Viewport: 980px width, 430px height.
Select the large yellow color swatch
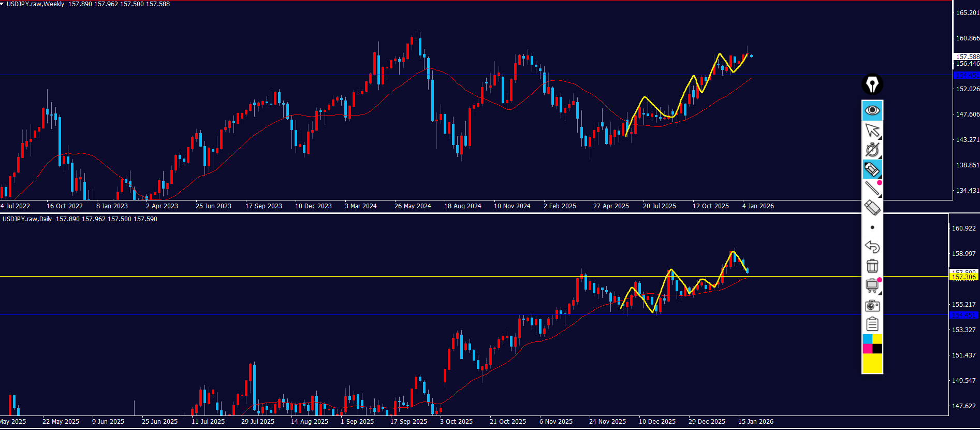[872, 363]
